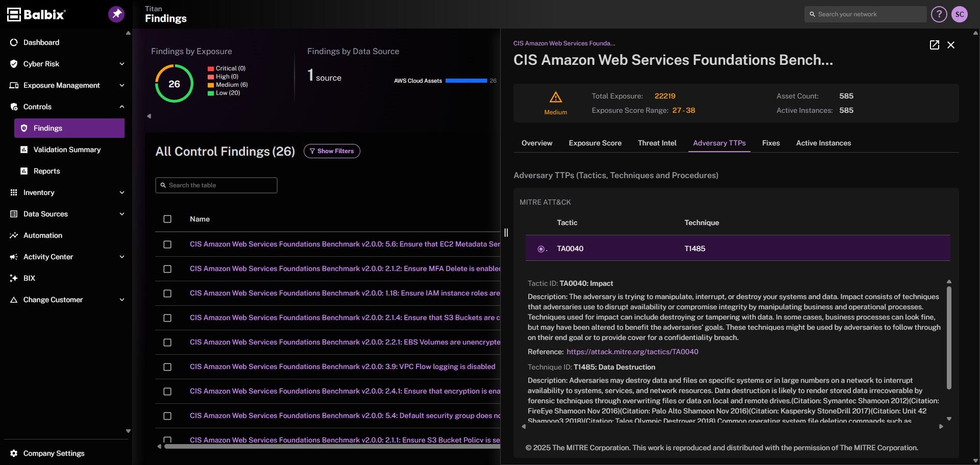The height and width of the screenshot is (465, 980).
Task: Toggle the sidebar pin icon
Action: pyautogui.click(x=116, y=14)
